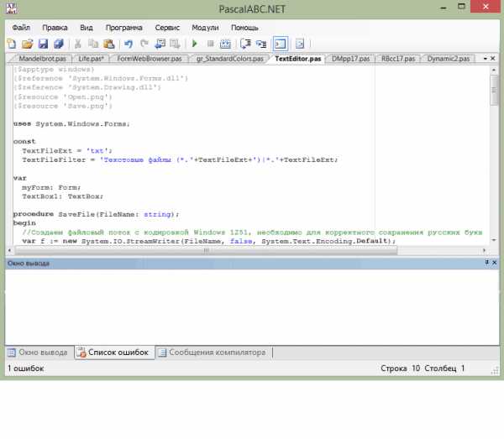Image resolution: width=504 pixels, height=439 pixels.
Task: Switch to the Dynamic2.pas tab
Action: coord(449,59)
